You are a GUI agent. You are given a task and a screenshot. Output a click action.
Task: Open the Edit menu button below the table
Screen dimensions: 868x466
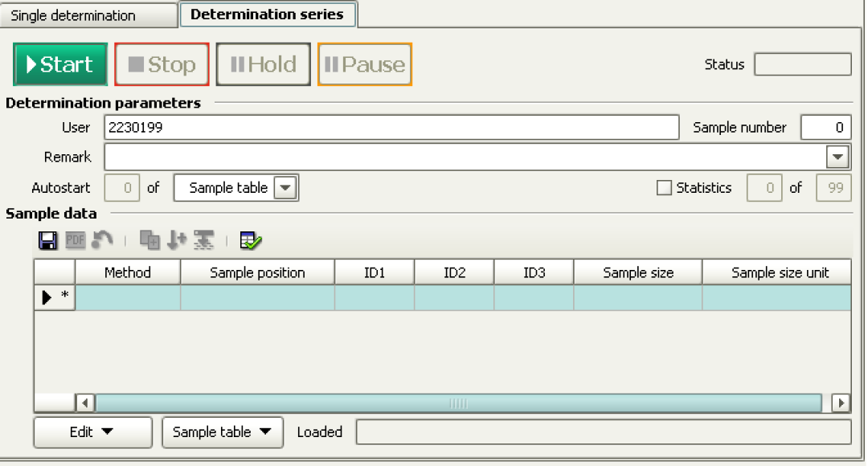[92, 432]
